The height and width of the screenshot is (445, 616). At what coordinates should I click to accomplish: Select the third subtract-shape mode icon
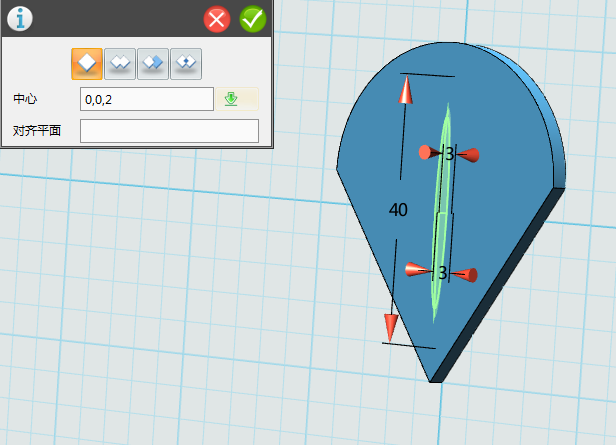[153, 64]
